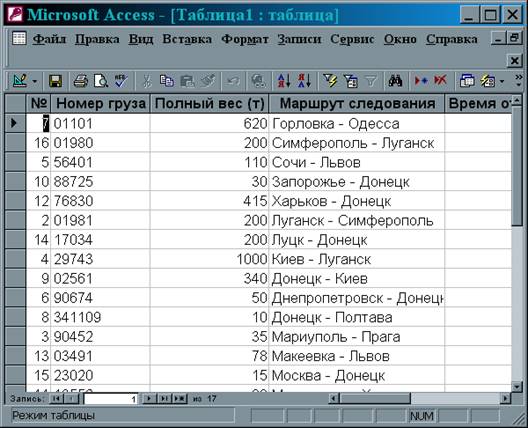The height and width of the screenshot is (428, 528).
Task: Click the horizontal scrollbar thumb
Action: [x=375, y=399]
